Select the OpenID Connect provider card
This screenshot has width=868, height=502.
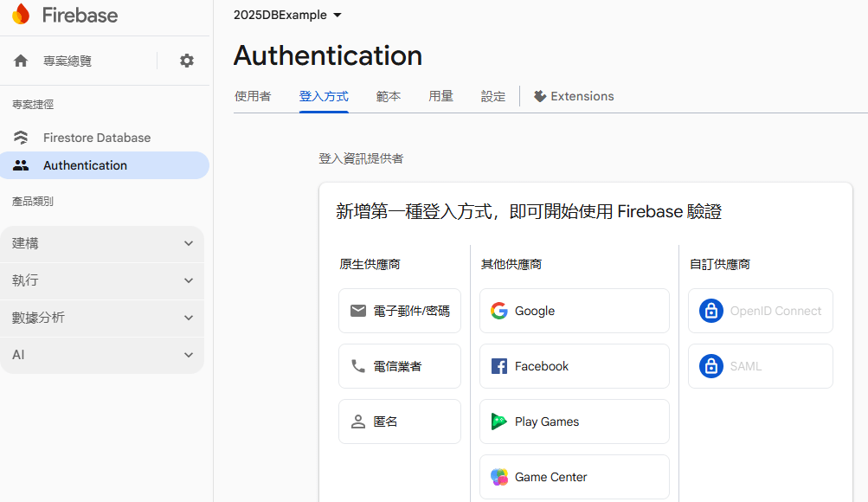click(x=761, y=311)
